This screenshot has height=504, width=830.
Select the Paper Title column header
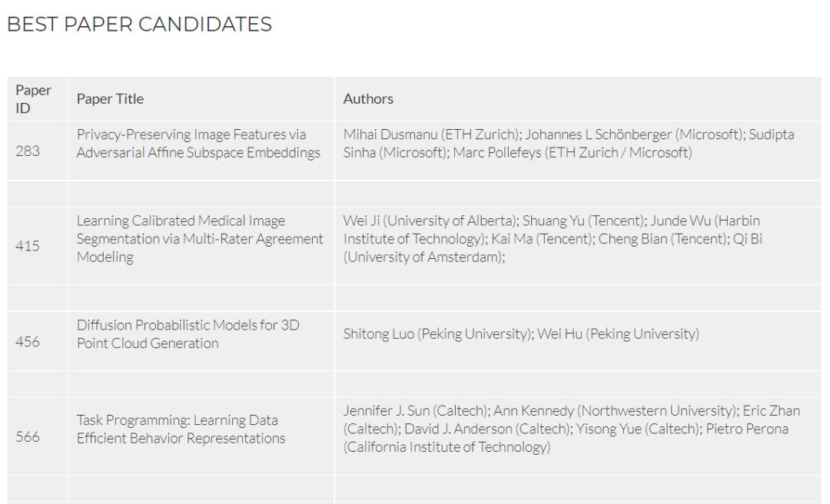201,99
